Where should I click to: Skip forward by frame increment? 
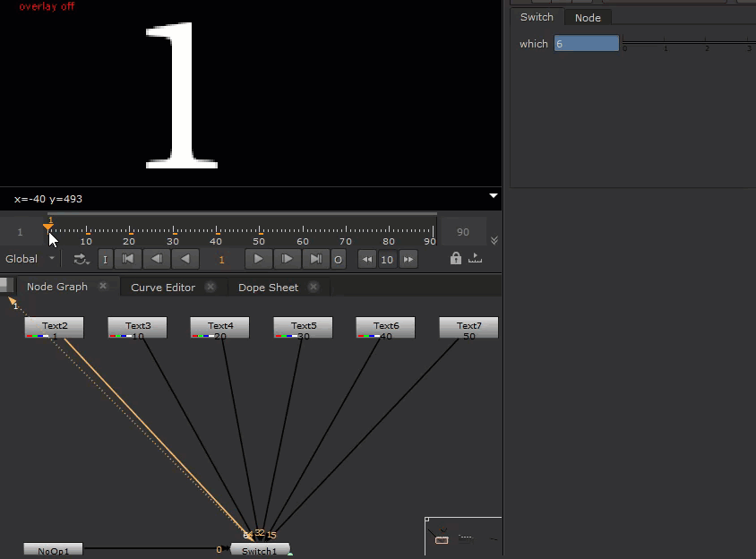click(408, 260)
